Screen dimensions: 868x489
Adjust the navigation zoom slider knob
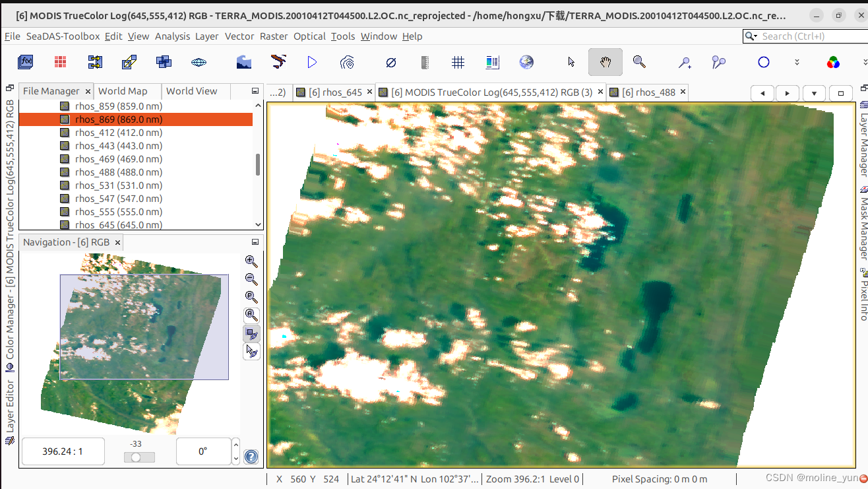136,457
